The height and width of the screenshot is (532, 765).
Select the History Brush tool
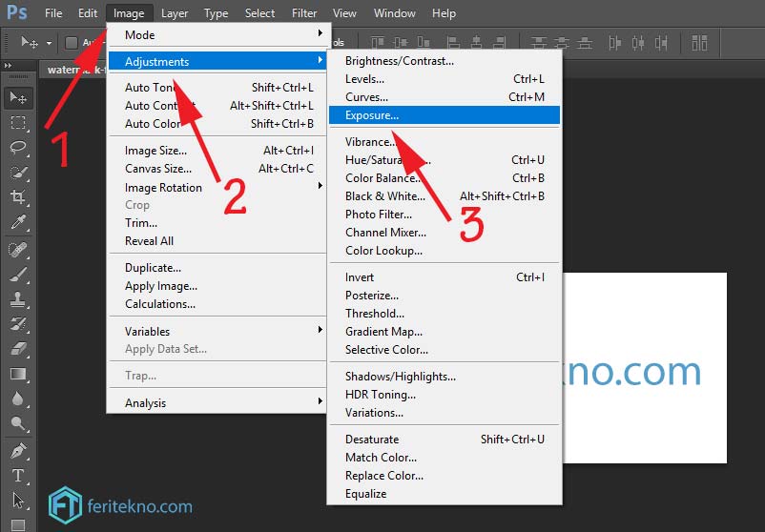tap(18, 324)
